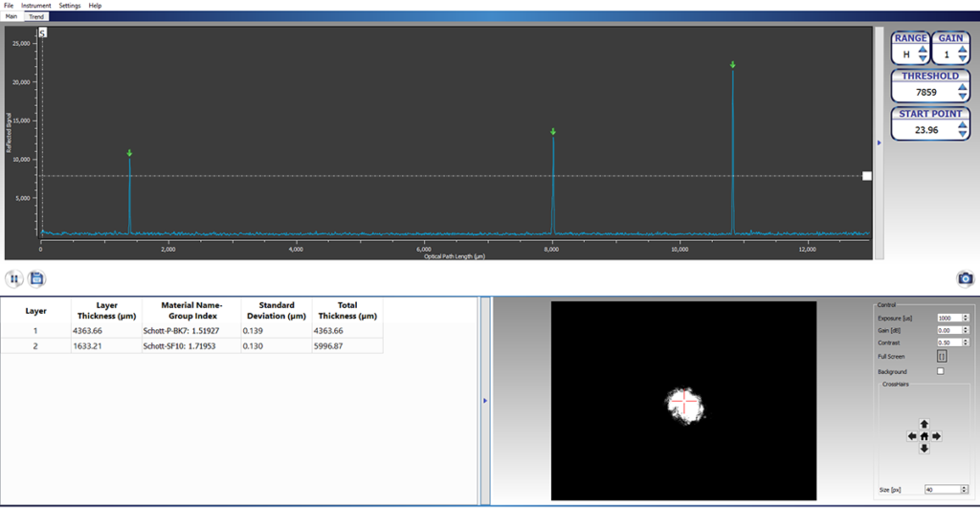Move crosshair down with the down arrow

click(924, 448)
